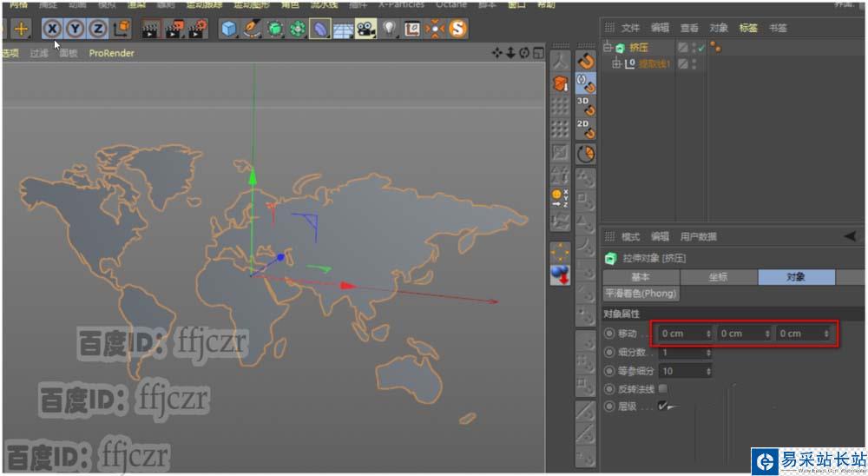The height and width of the screenshot is (476, 868).
Task: Click the second 移动 field stepper
Action: [x=767, y=334]
